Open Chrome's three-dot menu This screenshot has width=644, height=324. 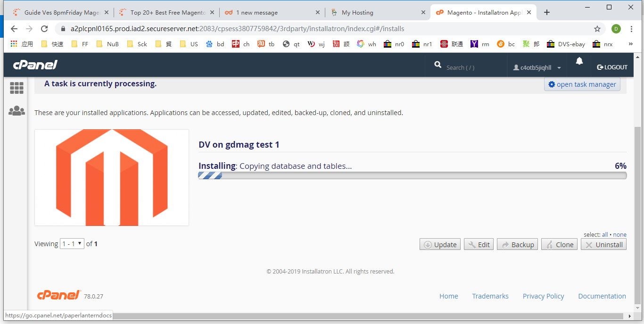point(631,29)
